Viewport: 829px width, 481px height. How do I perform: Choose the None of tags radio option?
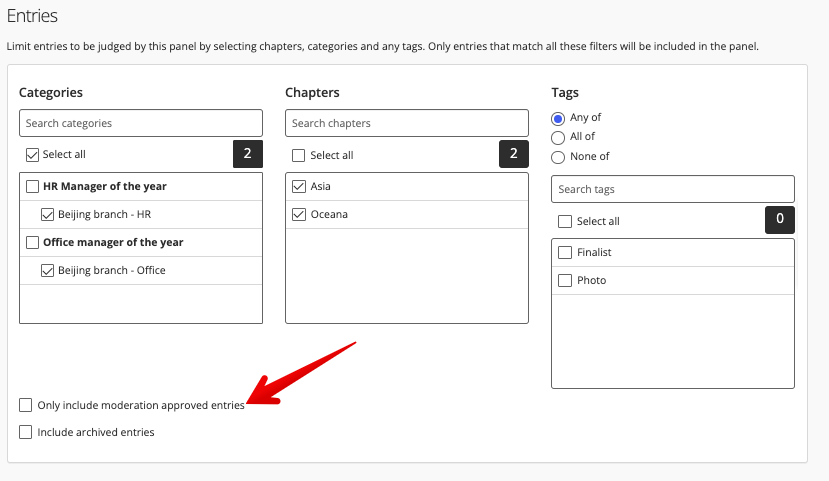click(x=558, y=158)
